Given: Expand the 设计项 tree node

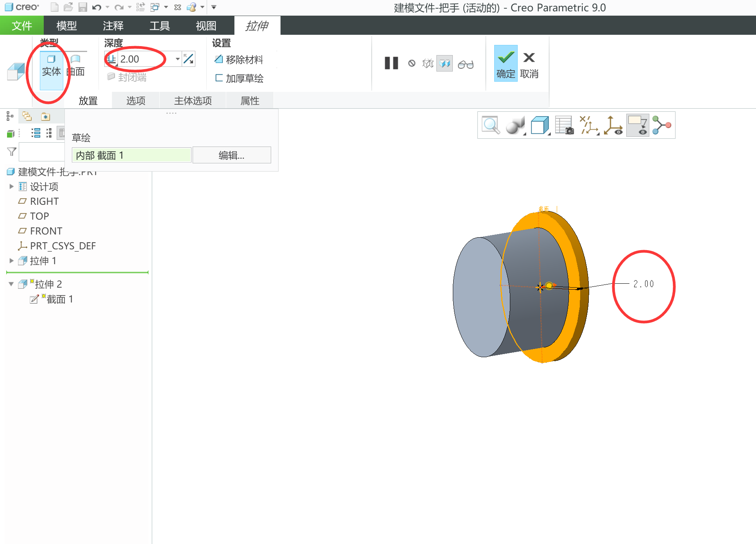Looking at the screenshot, I should point(11,186).
